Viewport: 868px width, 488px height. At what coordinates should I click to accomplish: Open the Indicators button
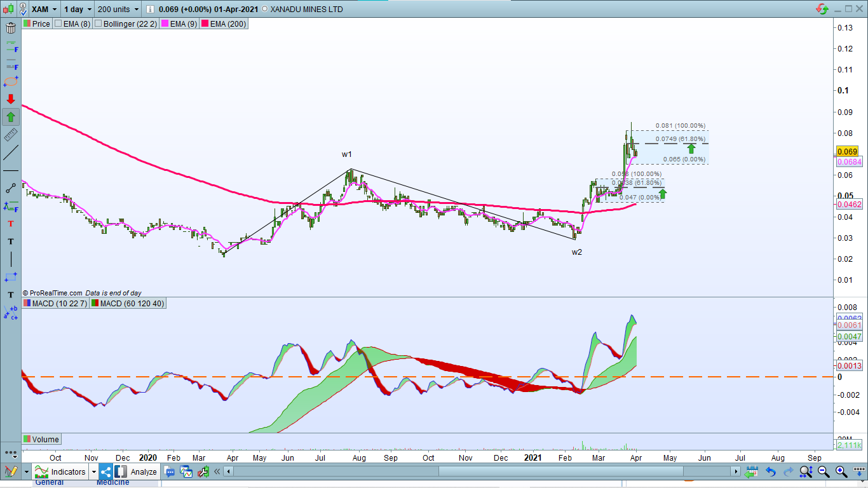61,471
